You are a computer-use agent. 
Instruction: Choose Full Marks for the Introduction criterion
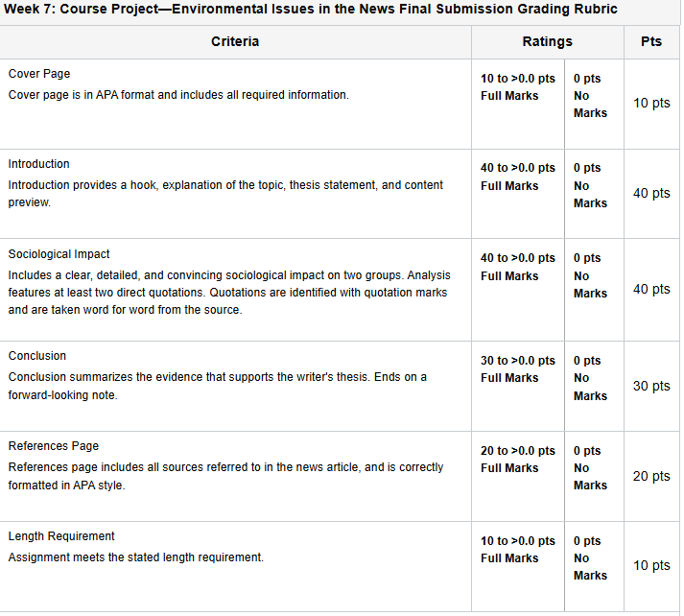(x=518, y=194)
